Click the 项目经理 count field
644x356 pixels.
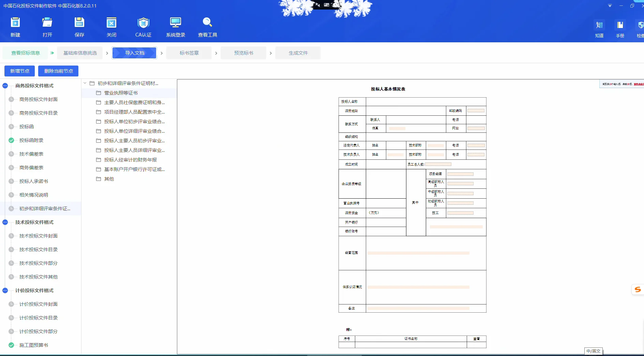(x=460, y=174)
